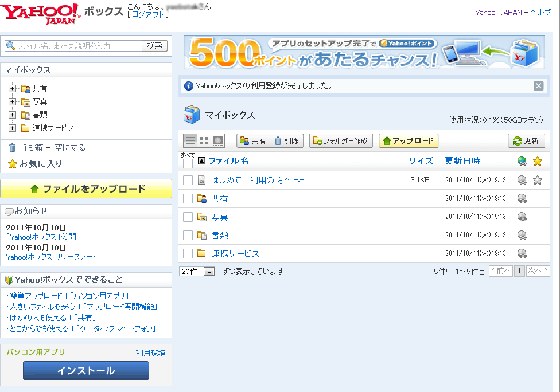Viewport: 560px width, 392px height.
Task: Click the 更新 refresh button
Action: coord(526,140)
